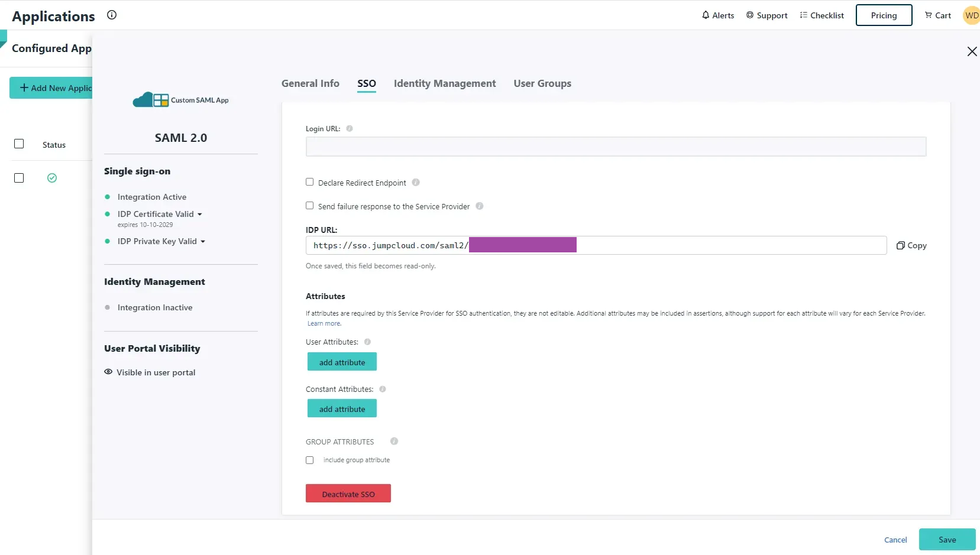This screenshot has height=555, width=980.
Task: Expand IDP Certificate Valid dropdown
Action: (x=200, y=215)
